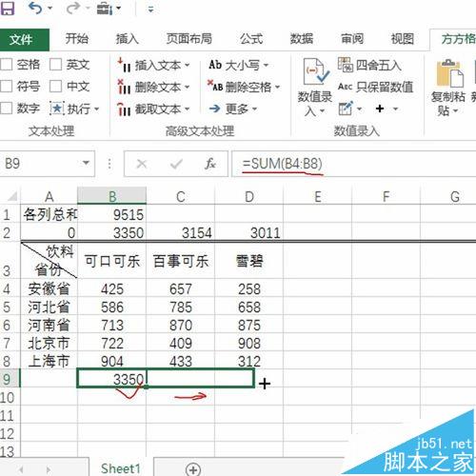476x476 pixels.
Task: Click the Sheet1 tab
Action: tap(121, 468)
